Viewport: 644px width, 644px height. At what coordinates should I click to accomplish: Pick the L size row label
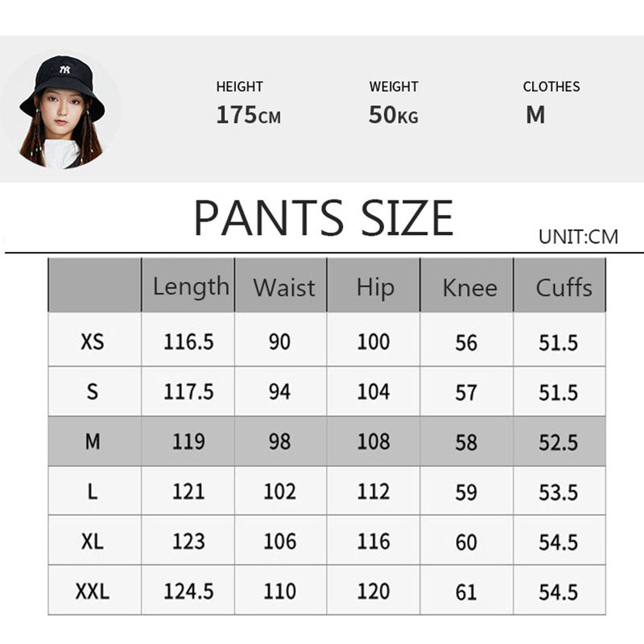click(x=93, y=491)
